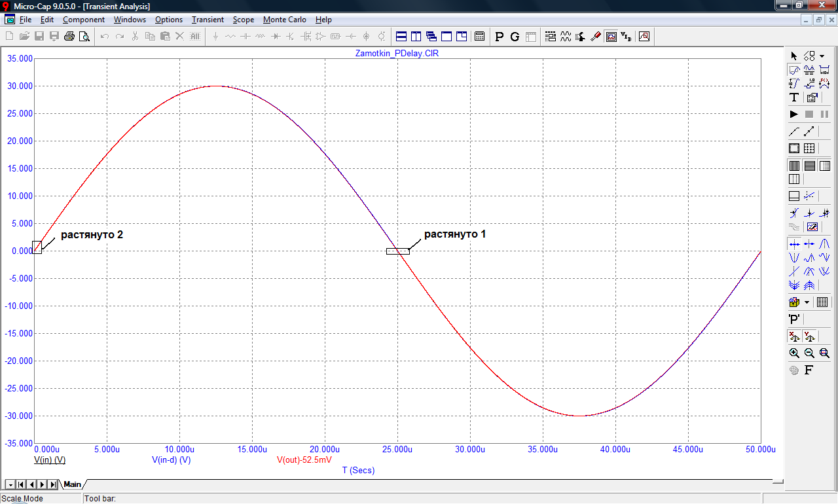Select the Next Data Point cursor icon
The image size is (838, 504).
coord(794,243)
